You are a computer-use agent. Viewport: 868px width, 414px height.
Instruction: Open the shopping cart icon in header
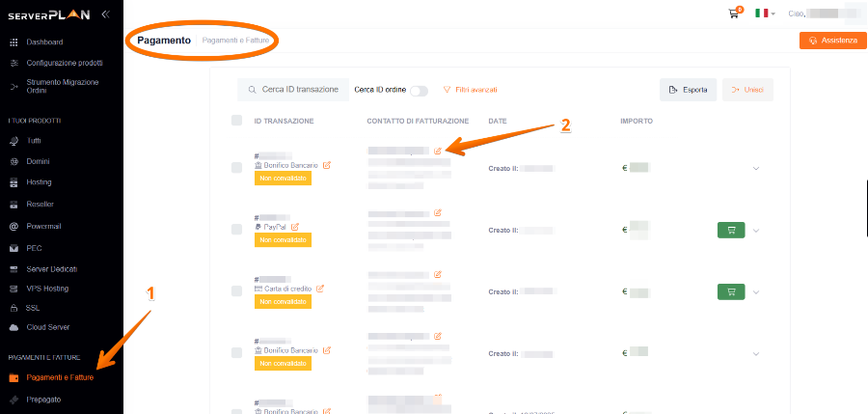click(734, 14)
